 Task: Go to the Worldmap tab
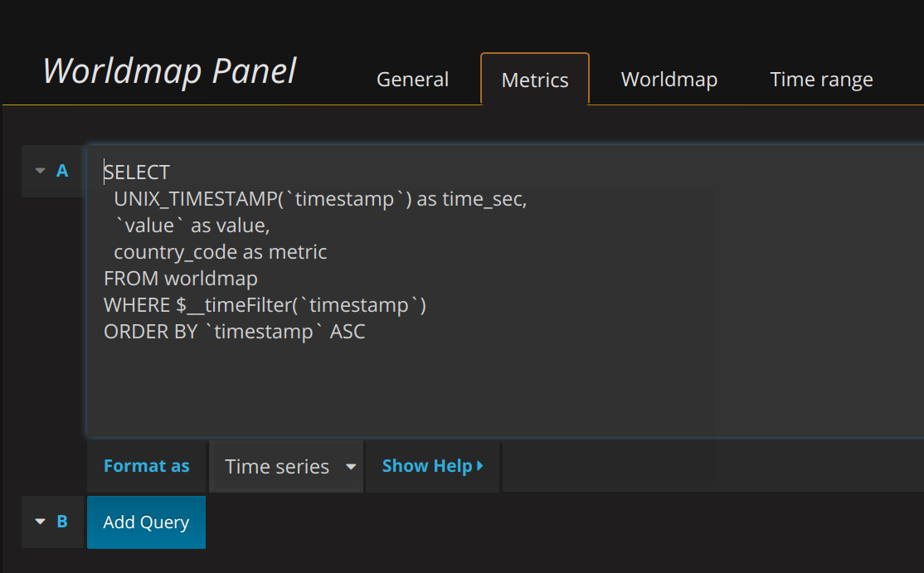tap(669, 79)
